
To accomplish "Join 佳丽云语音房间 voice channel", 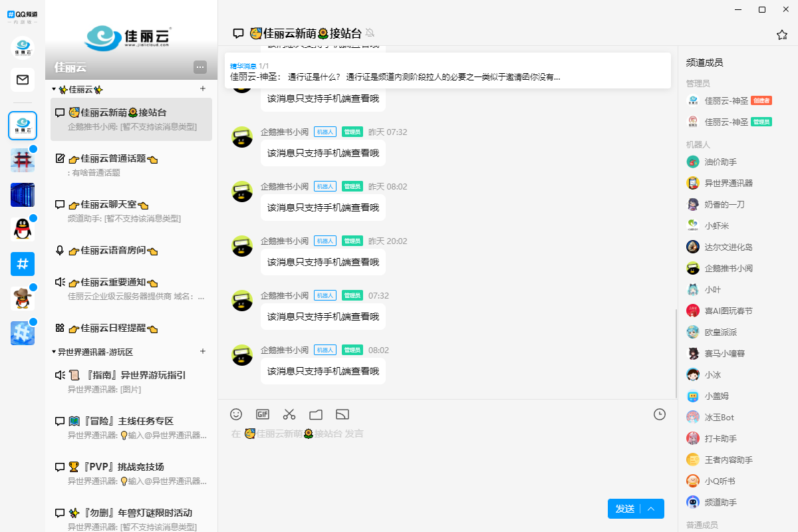I will [x=131, y=251].
